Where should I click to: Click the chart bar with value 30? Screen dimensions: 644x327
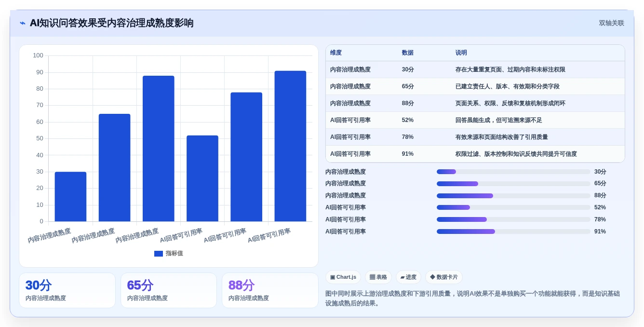click(x=70, y=197)
